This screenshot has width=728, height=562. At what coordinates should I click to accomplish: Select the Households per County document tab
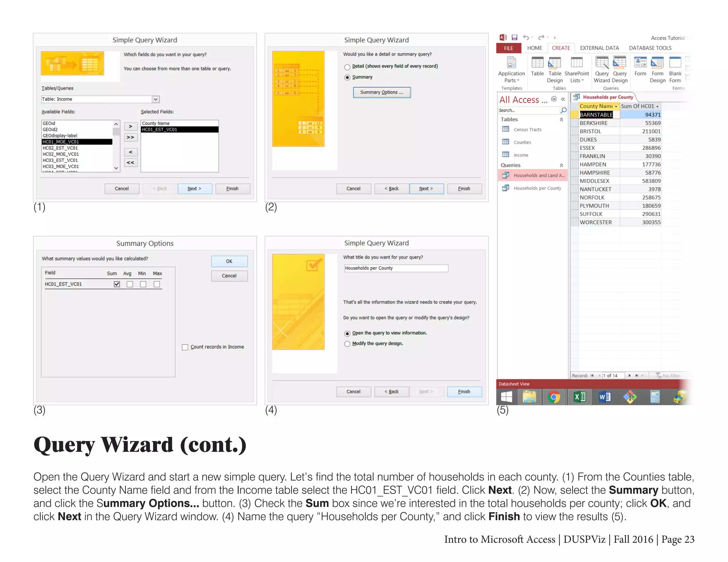(604, 97)
